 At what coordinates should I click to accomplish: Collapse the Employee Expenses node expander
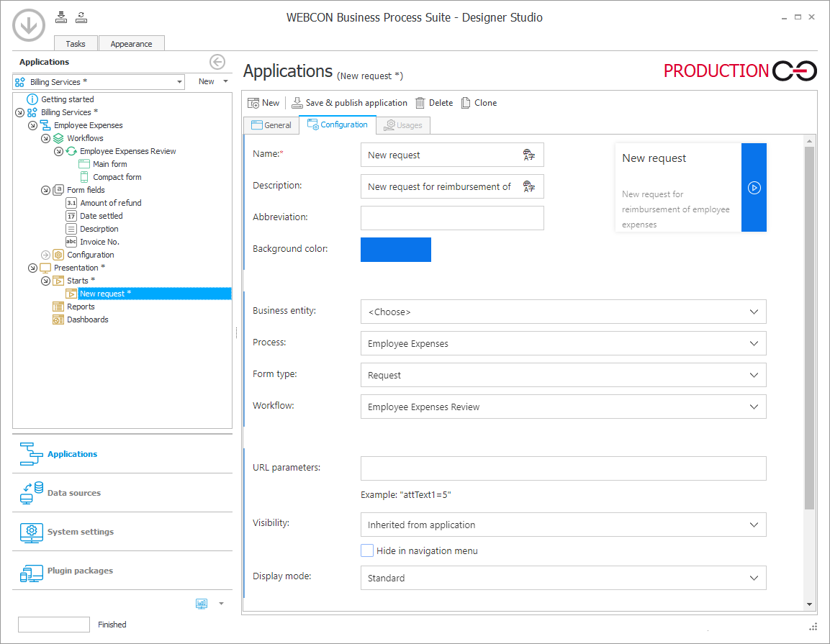[33, 125]
